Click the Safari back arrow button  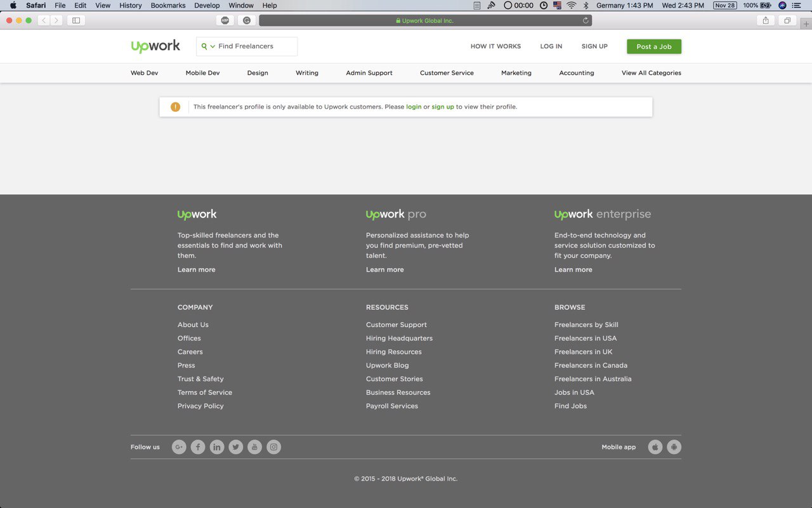click(44, 20)
